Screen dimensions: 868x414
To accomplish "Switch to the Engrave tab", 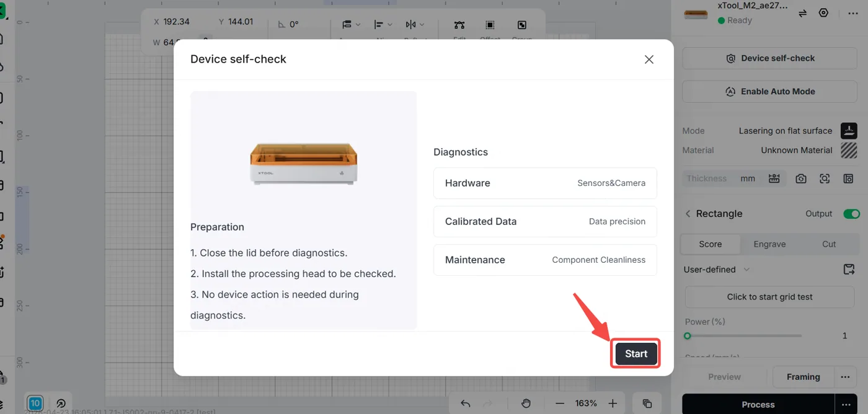I will pos(769,244).
